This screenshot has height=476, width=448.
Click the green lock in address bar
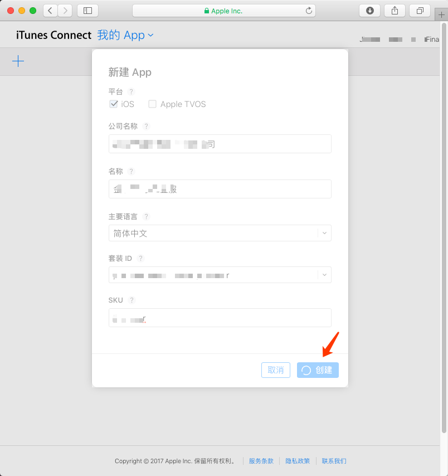coord(206,11)
